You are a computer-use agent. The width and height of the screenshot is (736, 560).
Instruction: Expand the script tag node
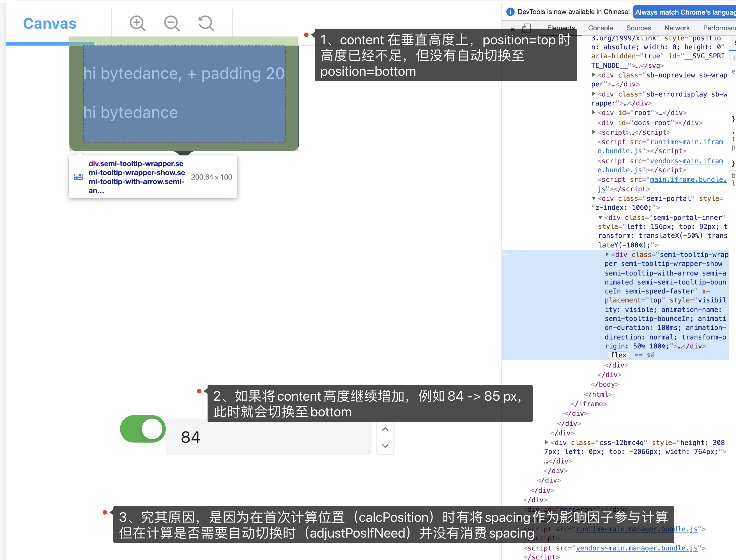point(594,132)
